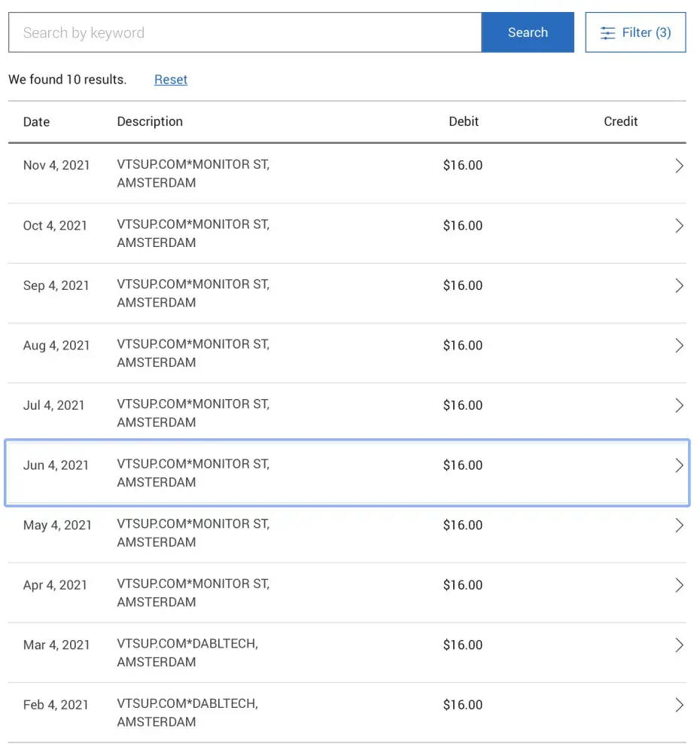
Task: Click the Nov 4, 2021 transaction description
Action: pyautogui.click(x=193, y=174)
